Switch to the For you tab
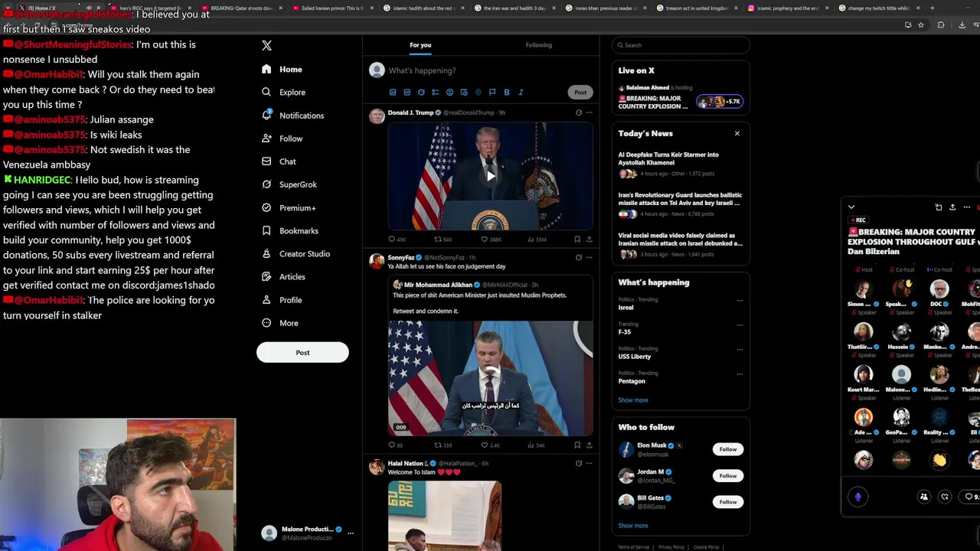 [x=420, y=45]
